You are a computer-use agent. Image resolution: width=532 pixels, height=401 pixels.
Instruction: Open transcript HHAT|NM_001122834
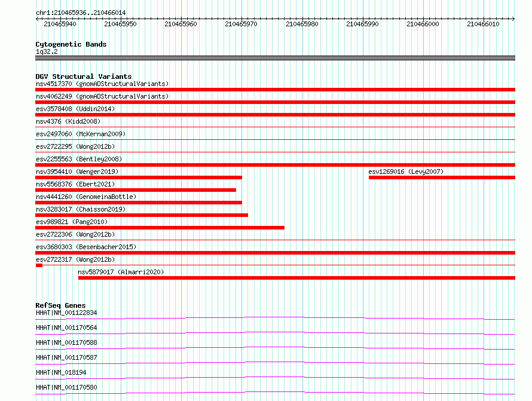point(66,313)
